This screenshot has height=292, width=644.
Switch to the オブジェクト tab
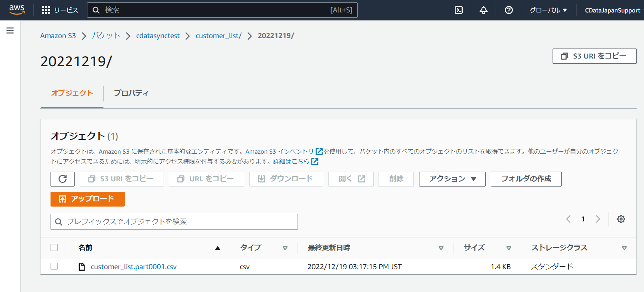tap(72, 93)
